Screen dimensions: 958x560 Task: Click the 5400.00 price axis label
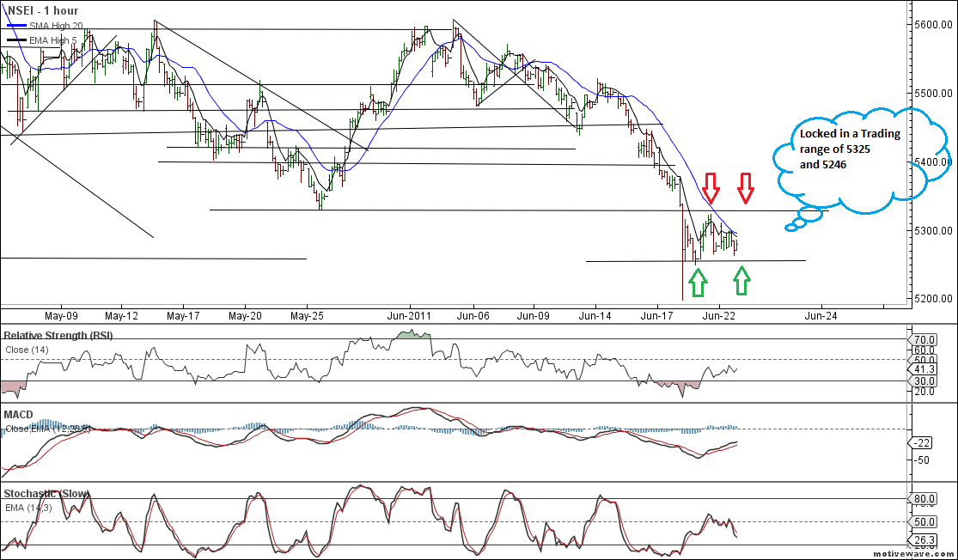pyautogui.click(x=935, y=161)
